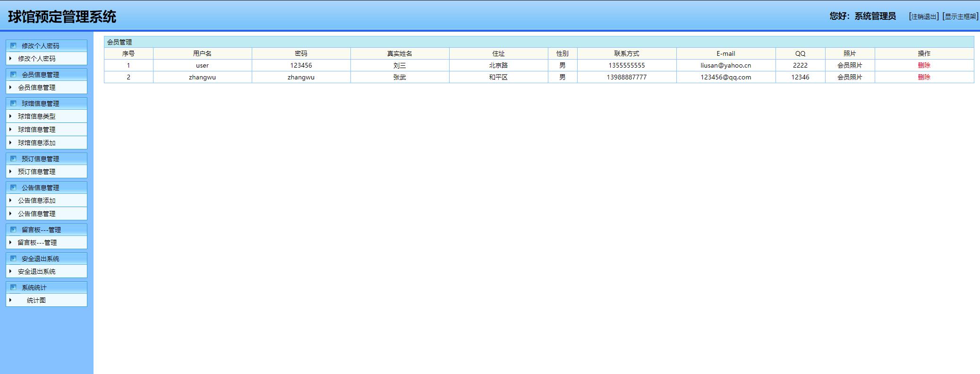Viewport: 980px width, 374px height.
Task: Open 球馆信息管理 submenu link below 球馆信息类型
Action: (37, 130)
